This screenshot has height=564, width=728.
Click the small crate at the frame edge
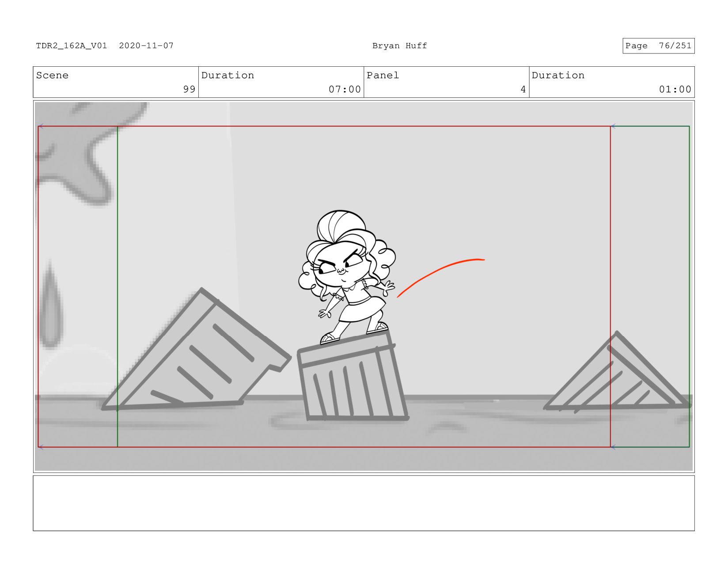(618, 371)
